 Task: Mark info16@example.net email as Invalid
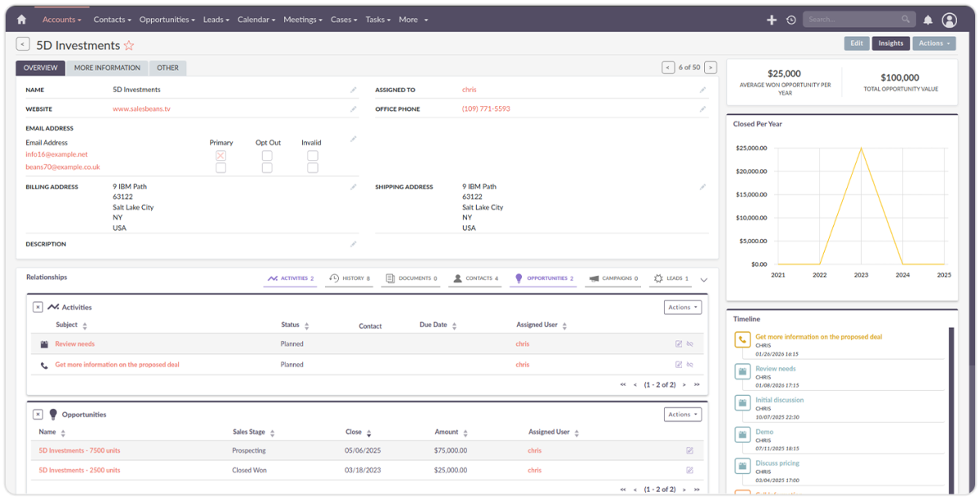311,154
